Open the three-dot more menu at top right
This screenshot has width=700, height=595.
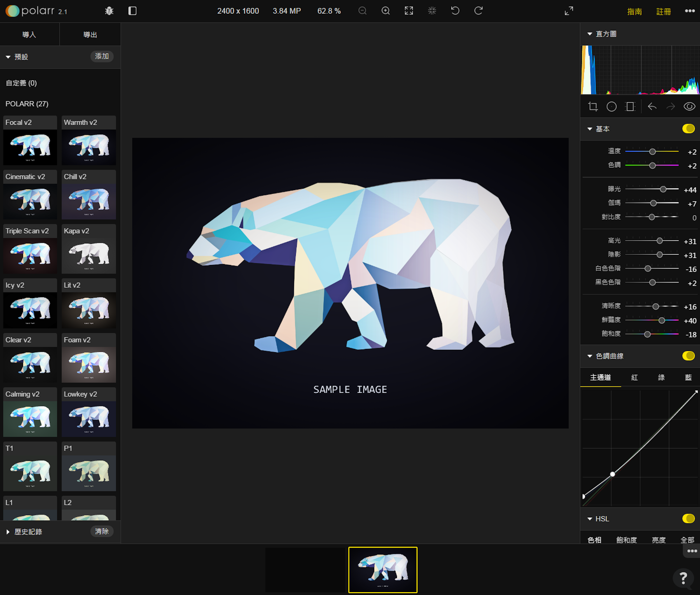point(689,11)
